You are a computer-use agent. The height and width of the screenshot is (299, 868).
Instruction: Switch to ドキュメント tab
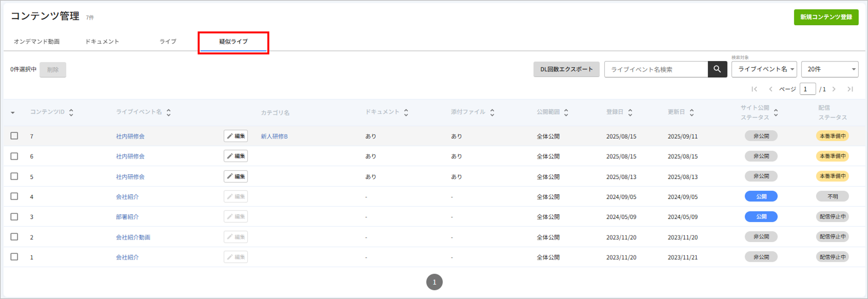pos(102,41)
